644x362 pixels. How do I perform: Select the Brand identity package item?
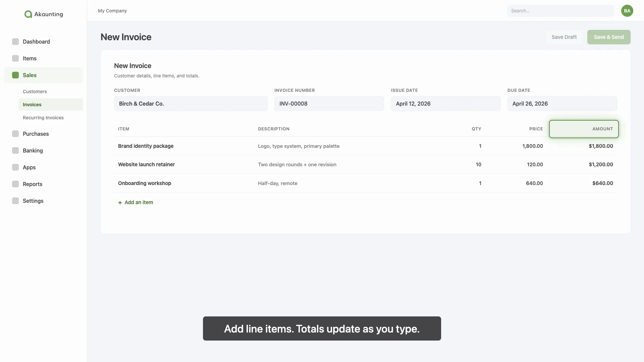click(146, 146)
